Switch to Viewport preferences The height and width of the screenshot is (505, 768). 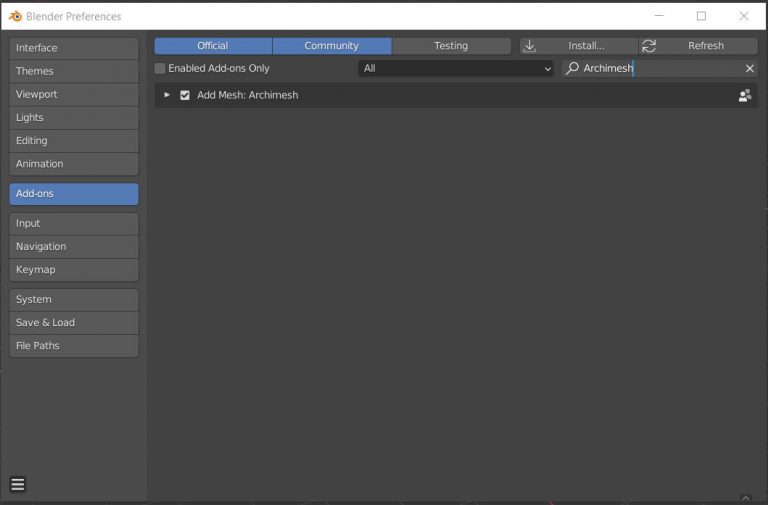[74, 94]
